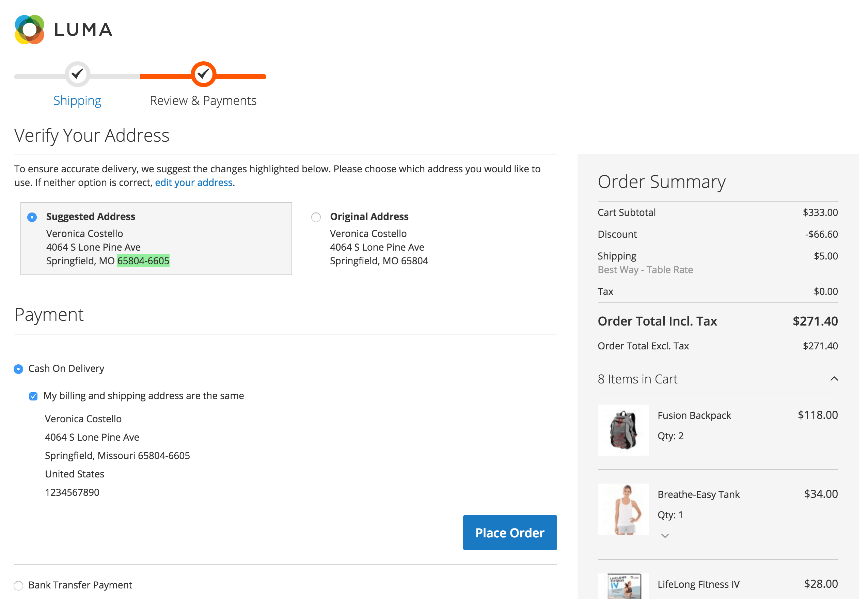Click the LUMA wordmark text

coord(83,30)
